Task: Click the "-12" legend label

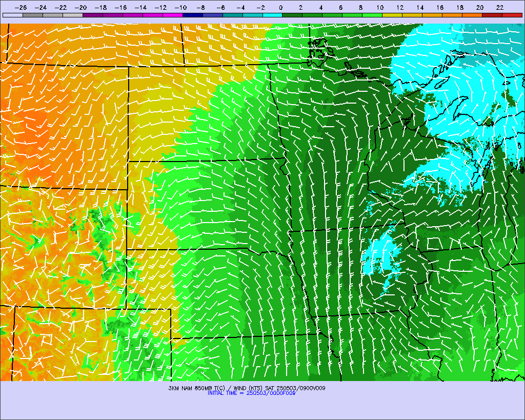Action: (160, 8)
